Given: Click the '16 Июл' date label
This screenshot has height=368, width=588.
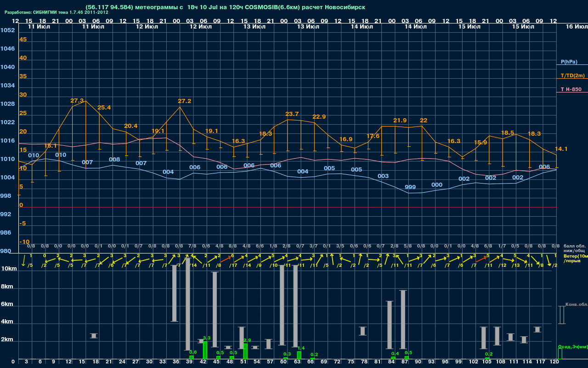Looking at the screenshot, I should click(x=576, y=27).
